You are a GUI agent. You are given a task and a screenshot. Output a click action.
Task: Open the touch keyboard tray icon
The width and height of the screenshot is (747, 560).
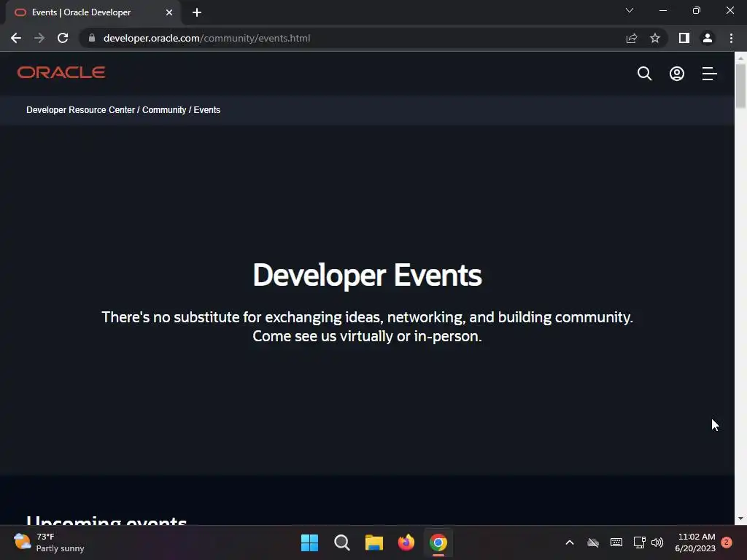point(616,542)
